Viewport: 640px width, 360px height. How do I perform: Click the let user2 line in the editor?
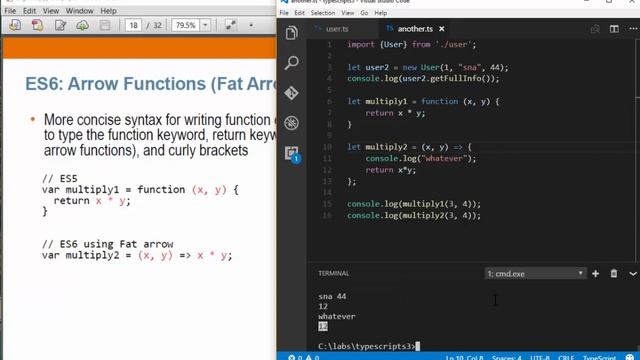pos(428,67)
